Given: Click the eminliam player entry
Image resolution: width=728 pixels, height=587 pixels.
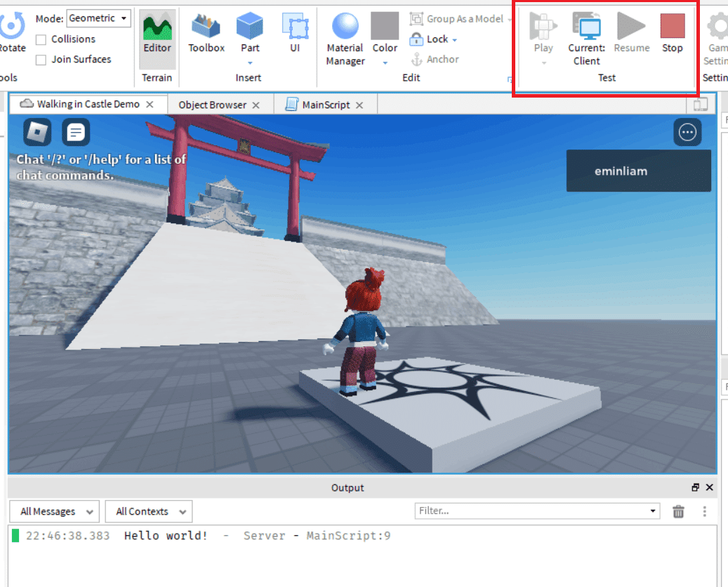Looking at the screenshot, I should [x=638, y=171].
